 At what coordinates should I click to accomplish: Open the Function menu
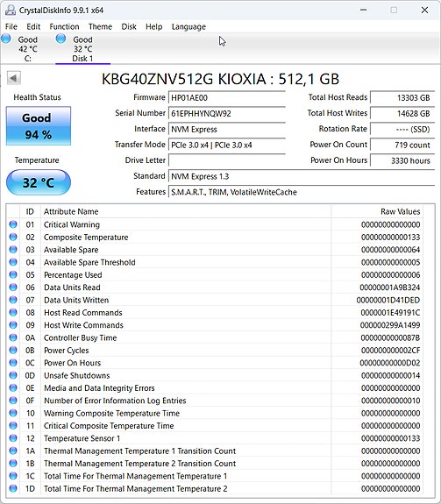point(64,26)
